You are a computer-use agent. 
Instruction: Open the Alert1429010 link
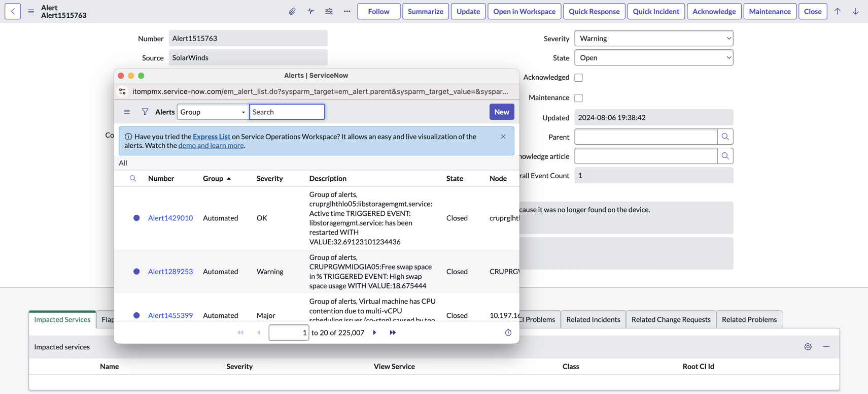[x=170, y=218]
